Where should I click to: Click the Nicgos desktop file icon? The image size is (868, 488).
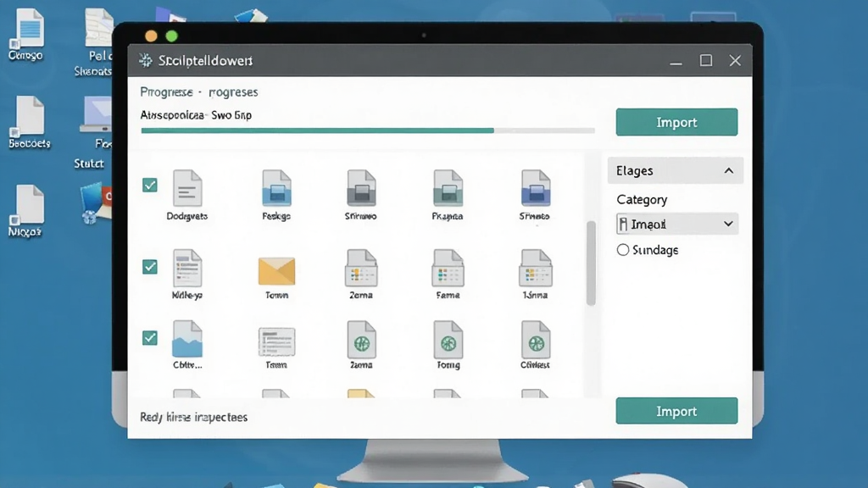coord(29,204)
